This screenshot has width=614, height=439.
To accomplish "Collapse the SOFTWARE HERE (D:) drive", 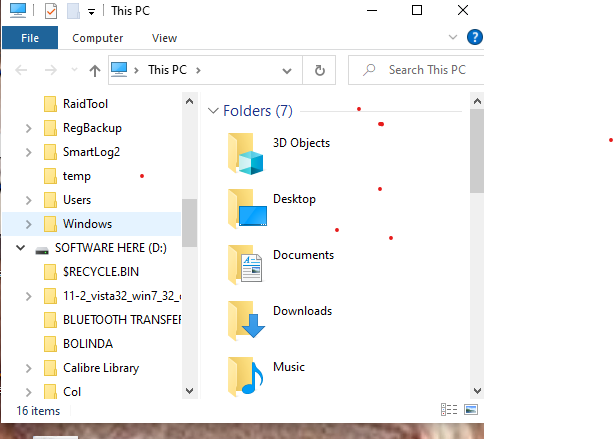I will pyautogui.click(x=20, y=248).
